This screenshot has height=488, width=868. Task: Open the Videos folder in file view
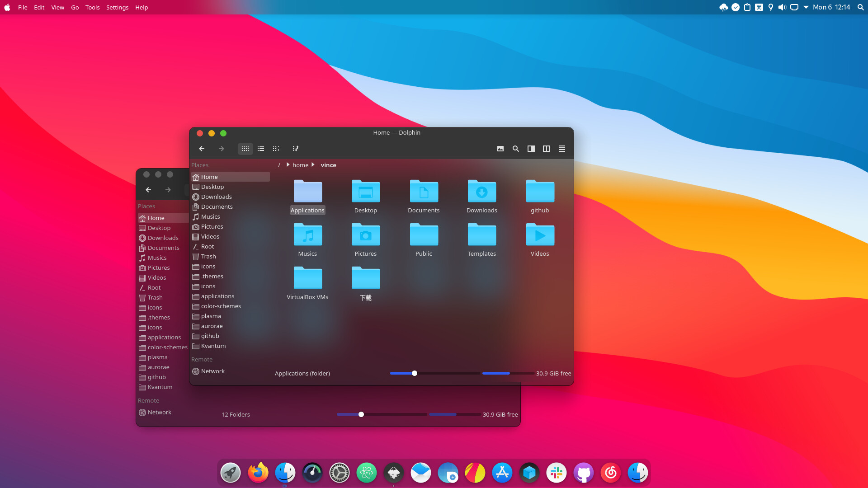tap(540, 235)
